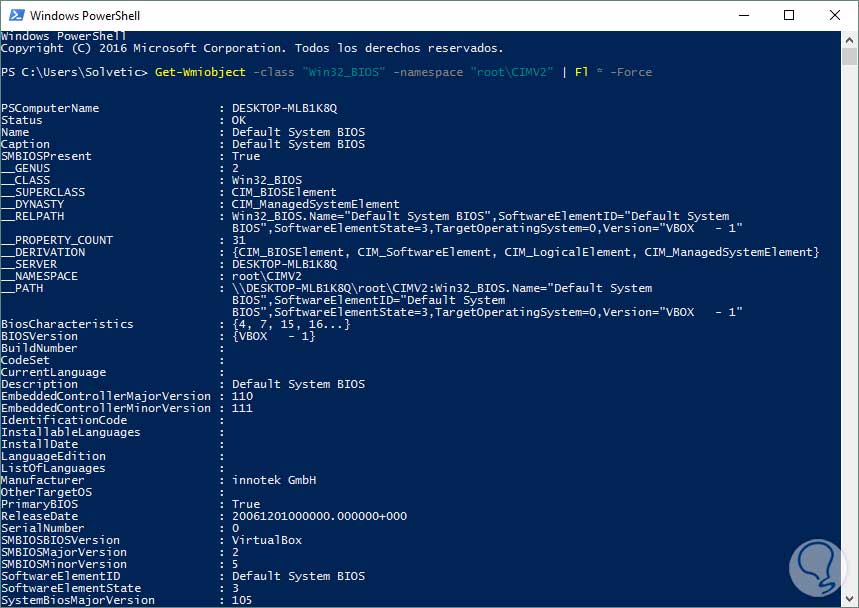Close the Windows PowerShell window
859x608 pixels.
tap(834, 15)
